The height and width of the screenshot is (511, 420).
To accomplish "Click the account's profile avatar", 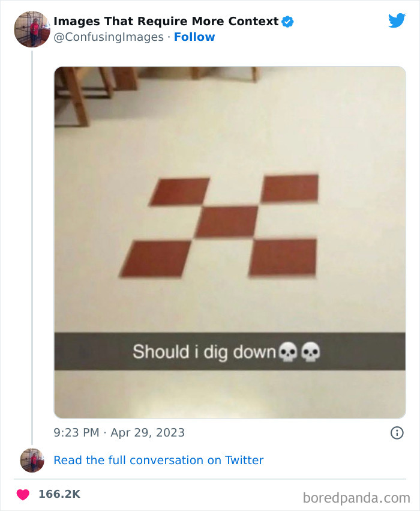I will pos(32,28).
